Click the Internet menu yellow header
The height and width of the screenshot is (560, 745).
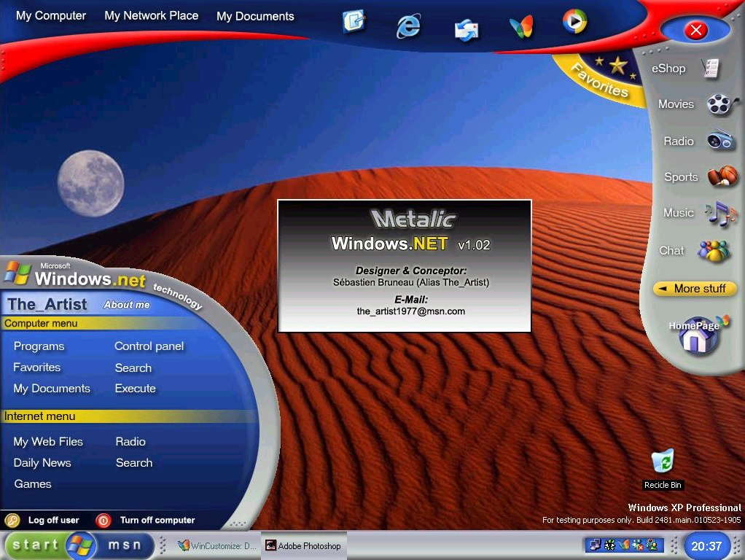[x=128, y=416]
